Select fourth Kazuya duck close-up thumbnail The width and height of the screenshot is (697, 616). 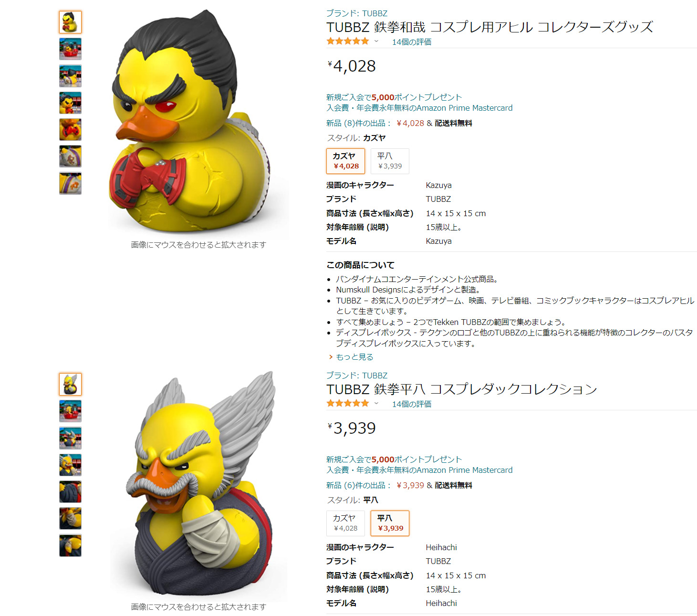(70, 103)
